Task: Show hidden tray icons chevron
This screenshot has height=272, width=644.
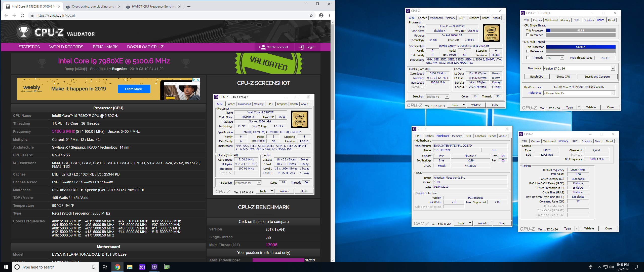Action: (599, 267)
